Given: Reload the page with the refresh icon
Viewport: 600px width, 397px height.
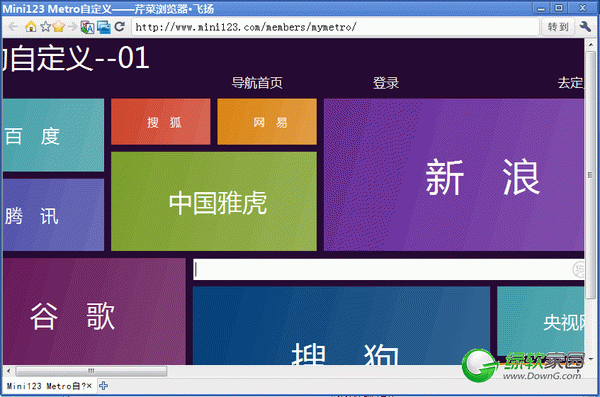Looking at the screenshot, I should pos(119,26).
